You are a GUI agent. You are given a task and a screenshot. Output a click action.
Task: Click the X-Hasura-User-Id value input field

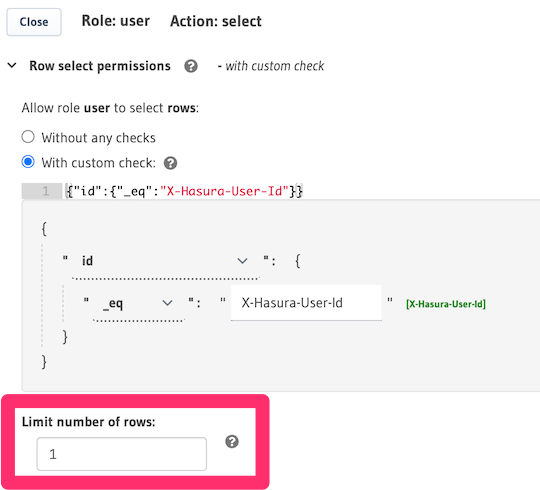coord(306,303)
